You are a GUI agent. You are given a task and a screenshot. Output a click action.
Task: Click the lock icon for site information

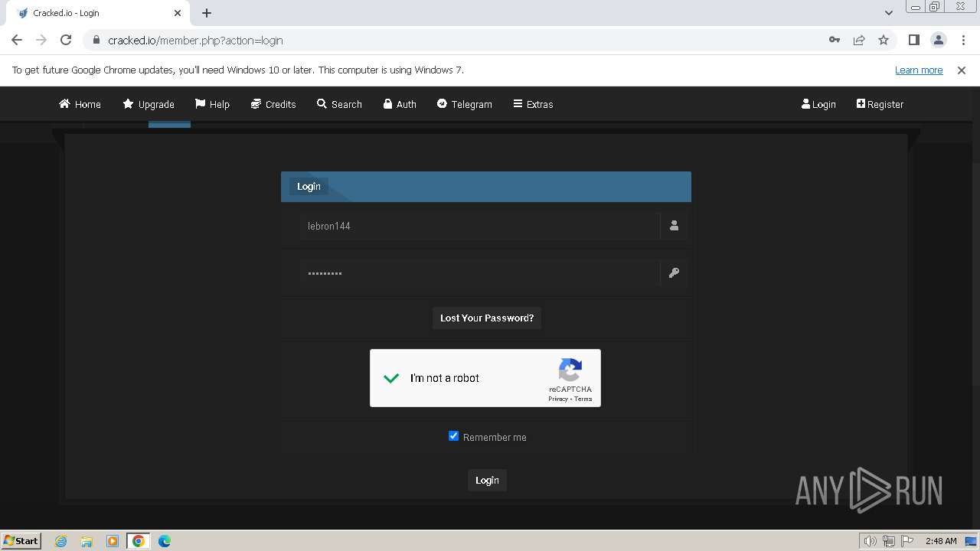point(96,41)
